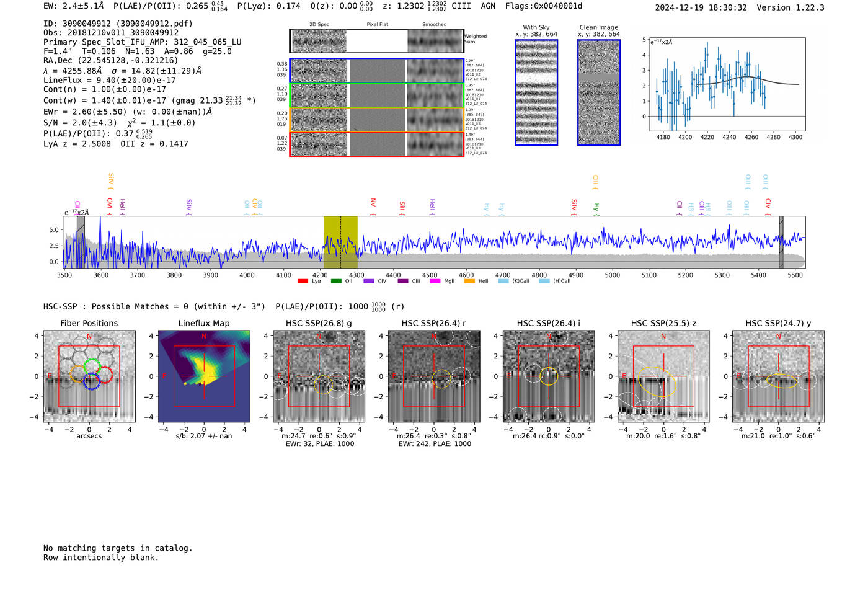Select the blue dashed fiber circle
Viewport: 868px width, 591px height.
pos(91,381)
